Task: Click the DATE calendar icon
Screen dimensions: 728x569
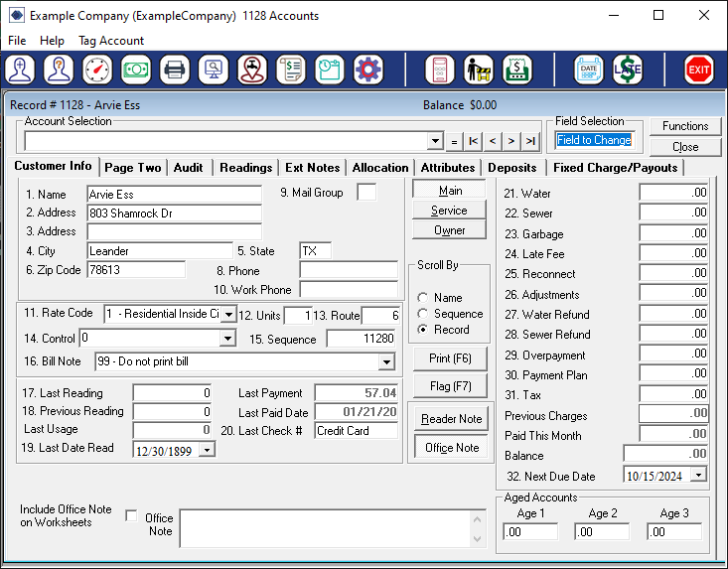Action: [x=589, y=71]
